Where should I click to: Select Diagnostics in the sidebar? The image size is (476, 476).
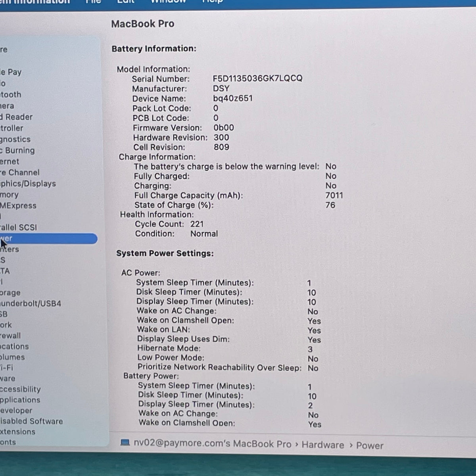tap(15, 139)
